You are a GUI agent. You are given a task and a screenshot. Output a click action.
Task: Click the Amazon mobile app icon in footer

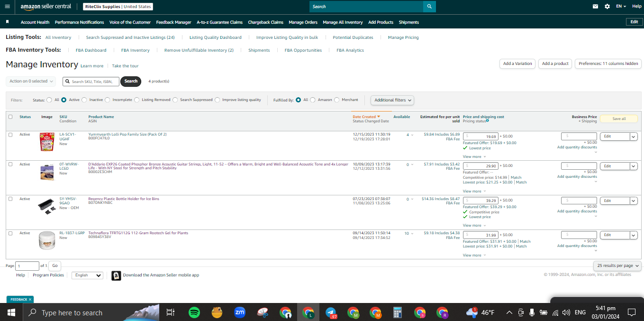point(116,275)
